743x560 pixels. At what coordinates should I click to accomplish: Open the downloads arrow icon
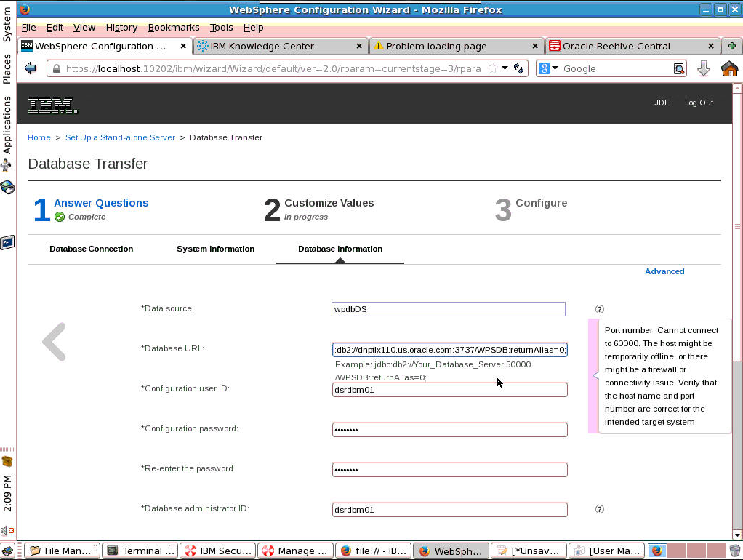[x=703, y=69]
